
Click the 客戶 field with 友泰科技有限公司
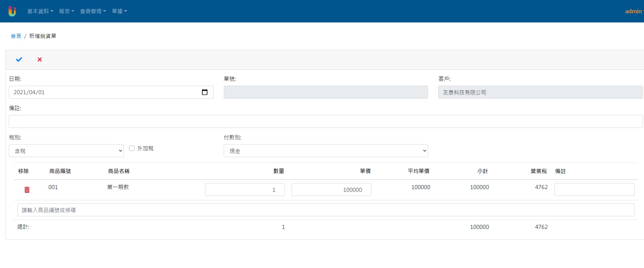click(x=540, y=92)
